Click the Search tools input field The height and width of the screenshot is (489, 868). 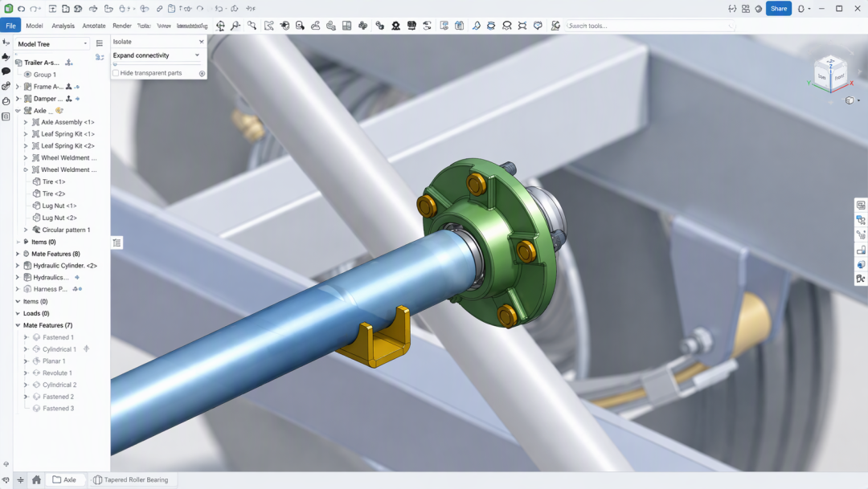click(650, 26)
